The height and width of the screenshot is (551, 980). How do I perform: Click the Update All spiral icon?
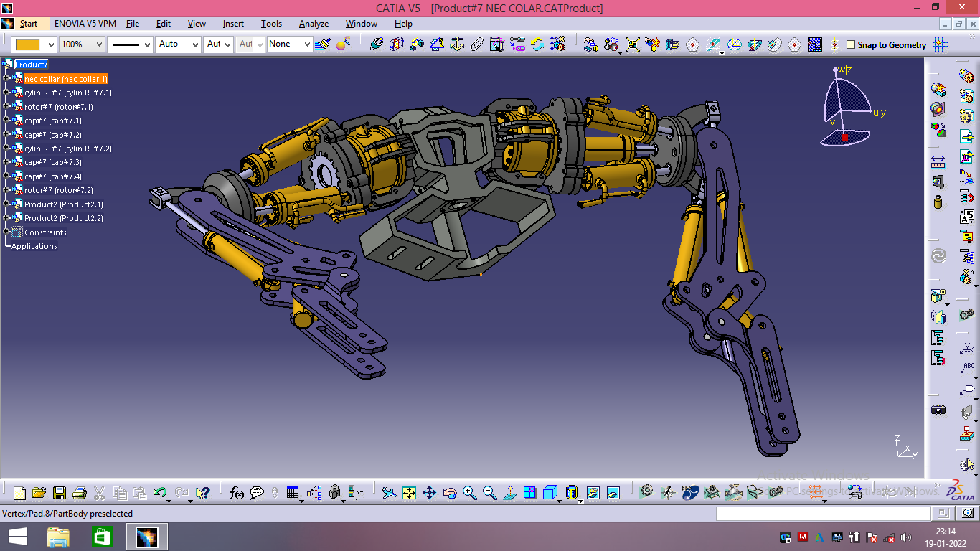click(938, 256)
